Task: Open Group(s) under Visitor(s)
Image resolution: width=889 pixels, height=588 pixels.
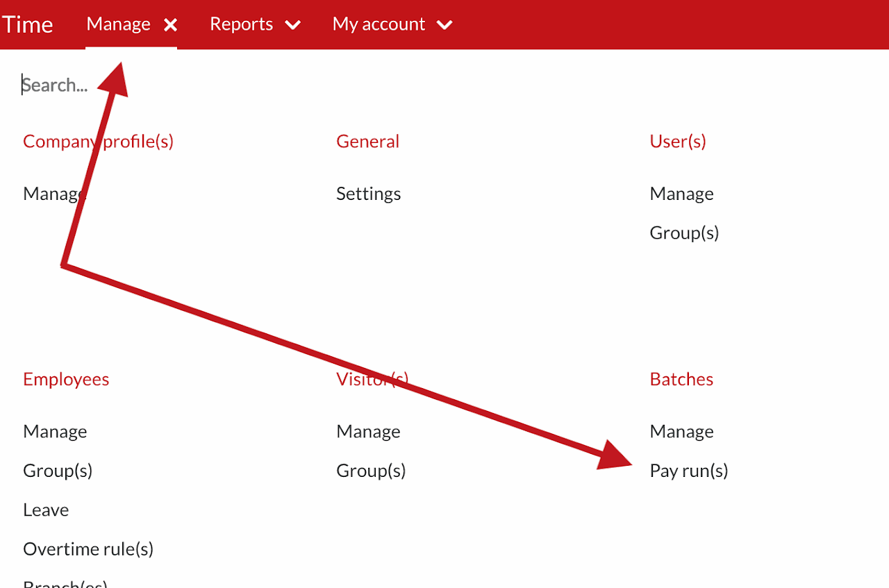Action: [x=371, y=471]
